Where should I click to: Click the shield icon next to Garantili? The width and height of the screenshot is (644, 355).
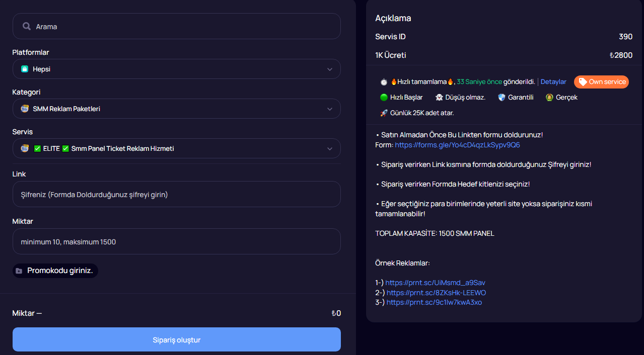point(501,97)
